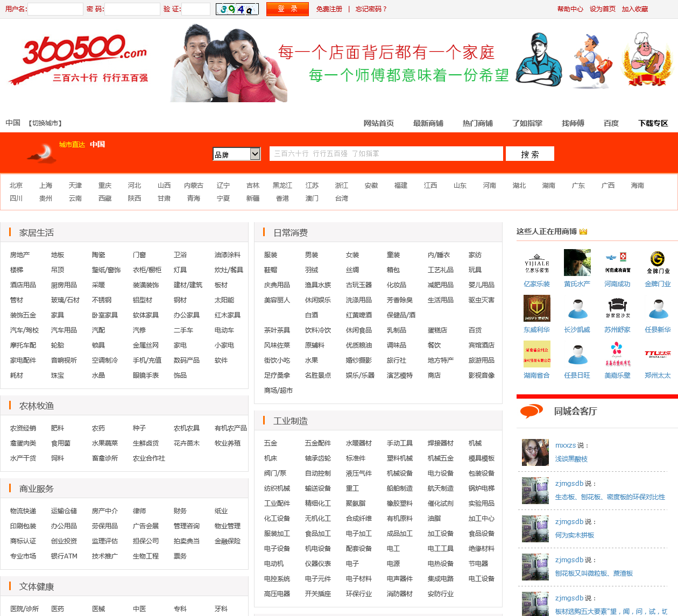The height and width of the screenshot is (616, 678).
Task: Open 农资经销 category under 农林牧渔
Action: click(x=23, y=428)
